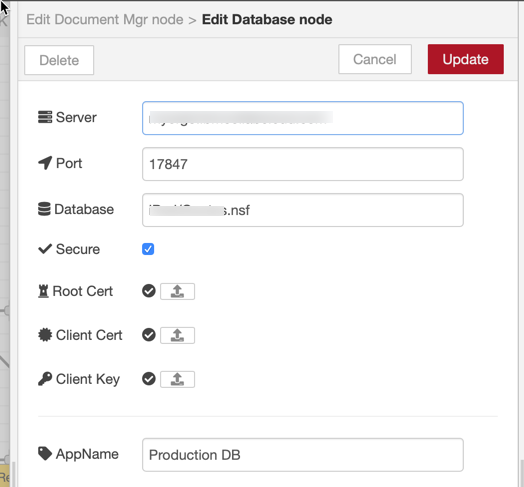Click the Client Cert upload icon button

pos(177,335)
